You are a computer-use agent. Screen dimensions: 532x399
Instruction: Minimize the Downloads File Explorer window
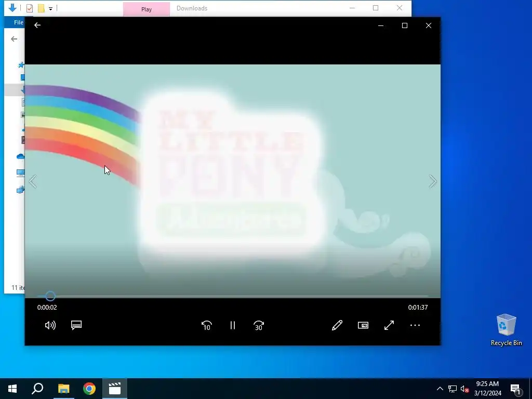(x=352, y=8)
